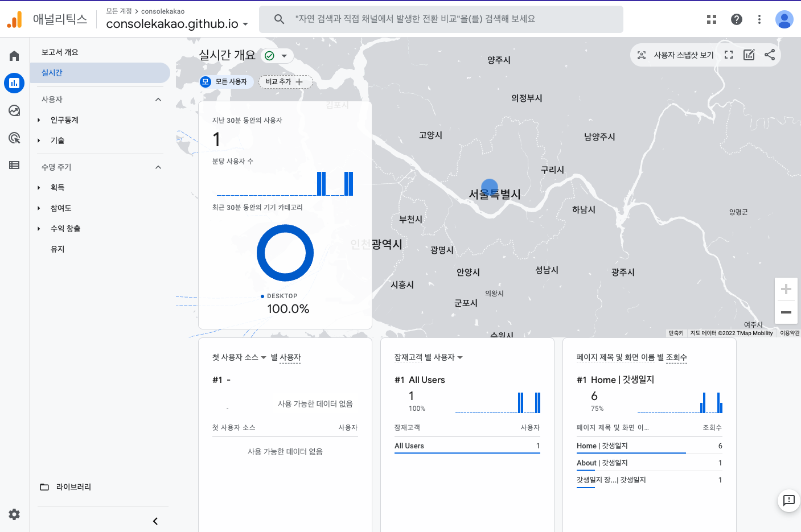
Task: Click the 비교 추가 button
Action: pyautogui.click(x=286, y=82)
